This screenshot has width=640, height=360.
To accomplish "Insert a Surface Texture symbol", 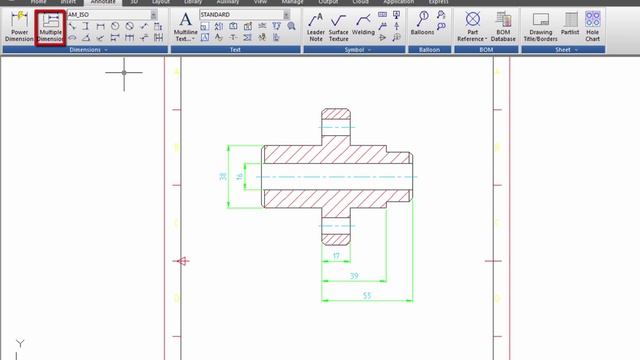I will coord(339,27).
